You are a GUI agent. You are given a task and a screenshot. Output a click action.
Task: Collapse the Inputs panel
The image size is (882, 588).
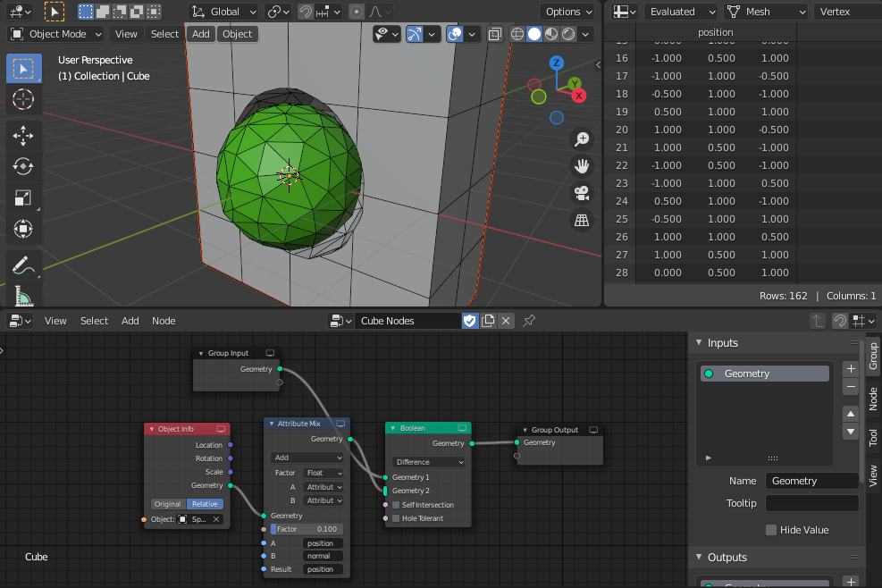coord(699,342)
